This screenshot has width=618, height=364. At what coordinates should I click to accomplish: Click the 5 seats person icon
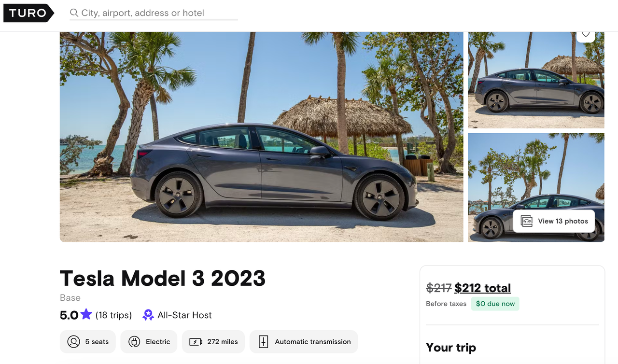tap(73, 342)
